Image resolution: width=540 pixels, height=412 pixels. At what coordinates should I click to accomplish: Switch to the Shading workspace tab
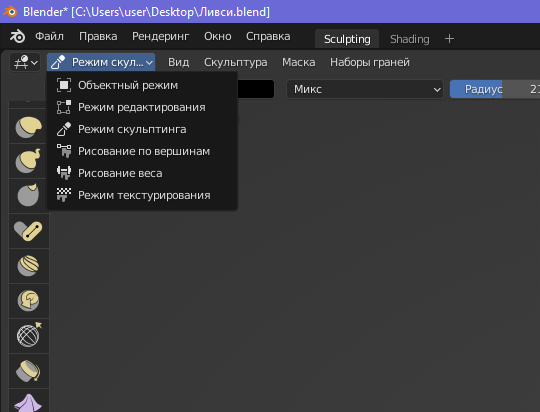(x=409, y=39)
